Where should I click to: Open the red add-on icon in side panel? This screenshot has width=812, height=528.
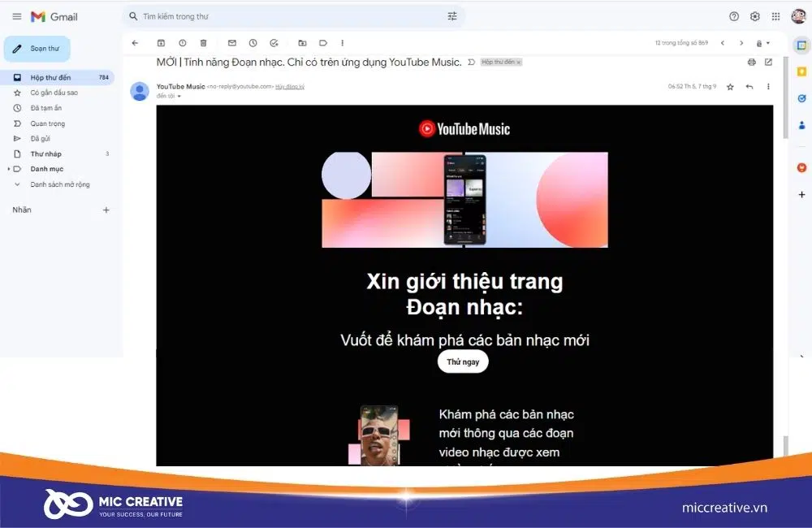801,168
